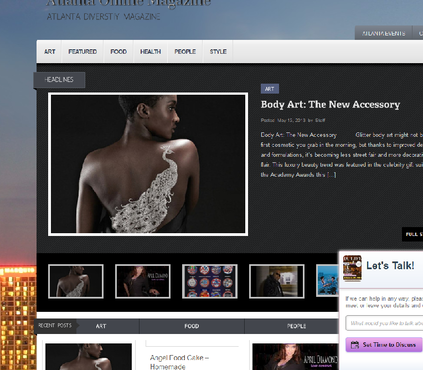Select the partially visible blue carousel thumbnail
Screen dimensions: 423x370
[327, 280]
